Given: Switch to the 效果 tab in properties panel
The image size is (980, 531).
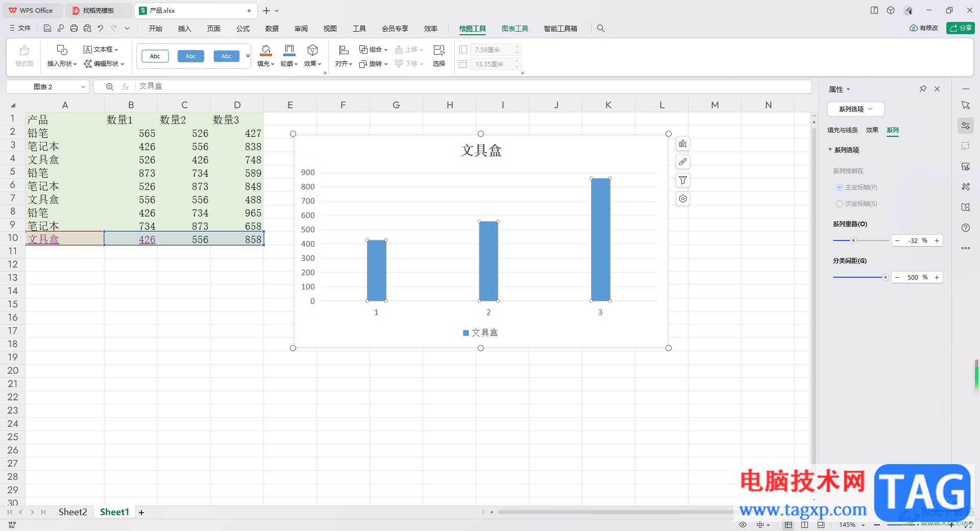Looking at the screenshot, I should 872,130.
